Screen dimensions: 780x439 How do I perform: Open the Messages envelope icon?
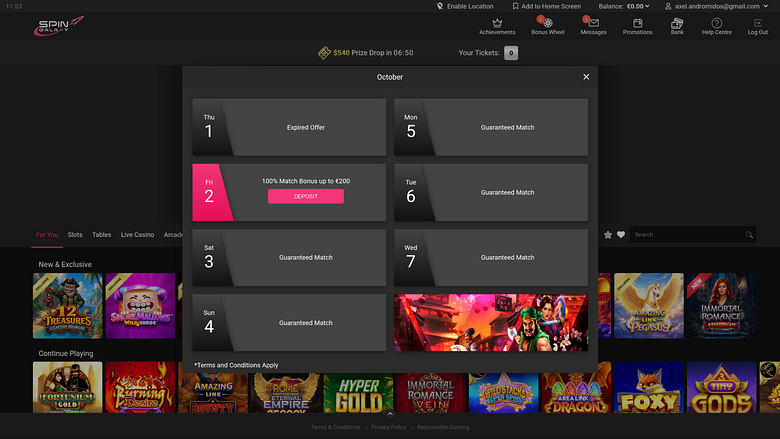tap(593, 23)
